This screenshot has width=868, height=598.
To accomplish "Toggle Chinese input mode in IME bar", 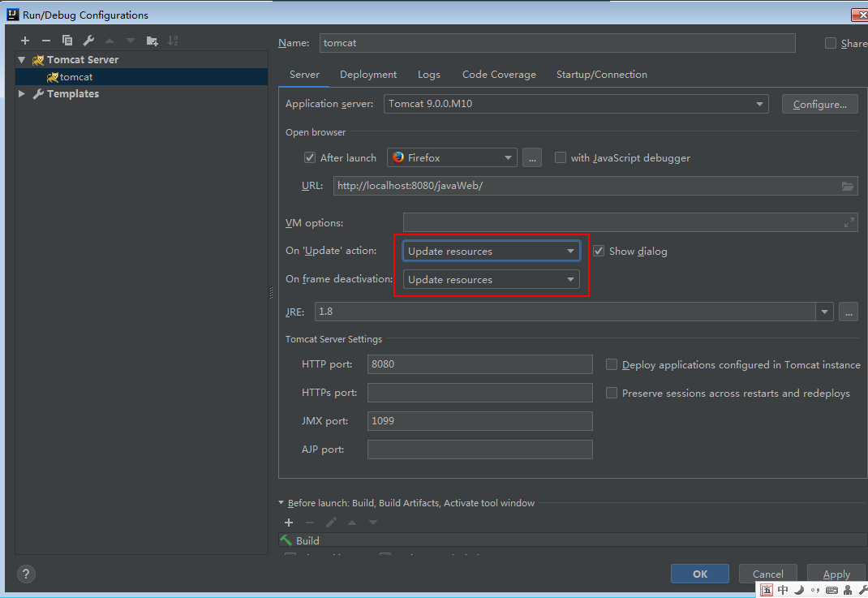I will tap(783, 590).
